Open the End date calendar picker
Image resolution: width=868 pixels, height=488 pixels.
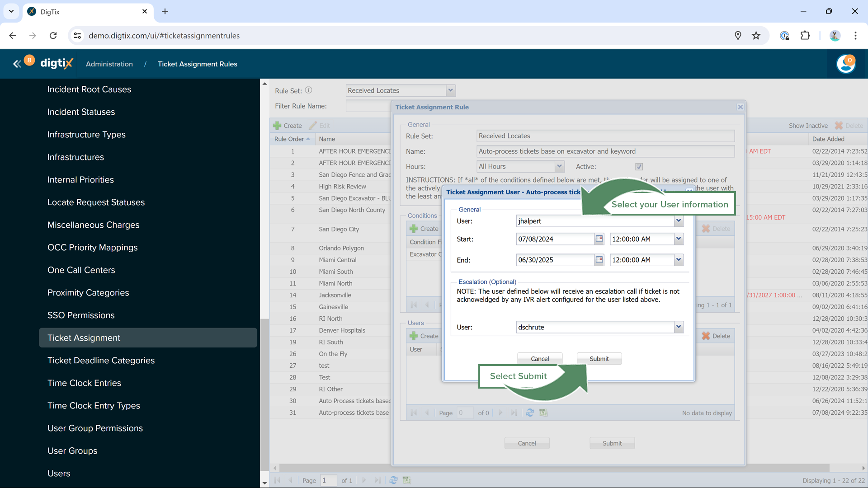tap(599, 260)
